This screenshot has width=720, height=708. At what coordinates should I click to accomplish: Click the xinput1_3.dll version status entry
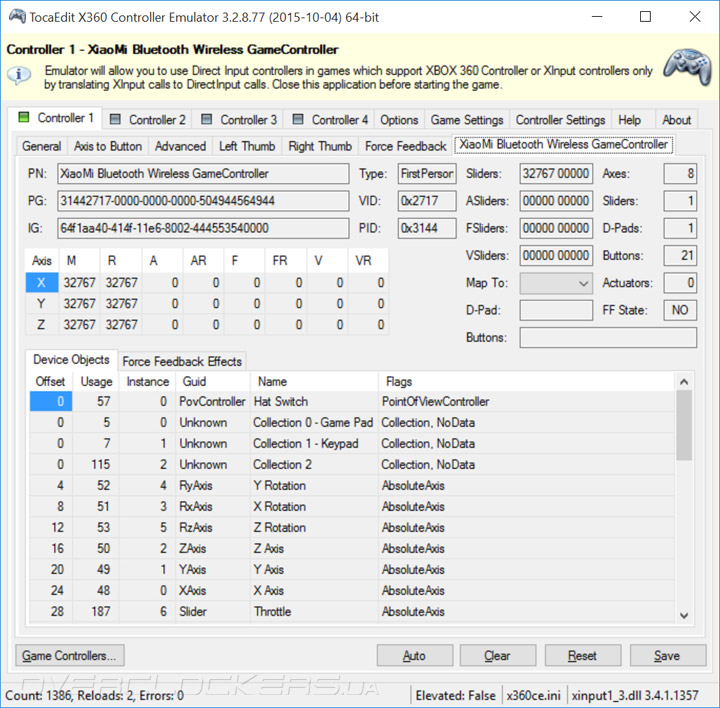(635, 696)
